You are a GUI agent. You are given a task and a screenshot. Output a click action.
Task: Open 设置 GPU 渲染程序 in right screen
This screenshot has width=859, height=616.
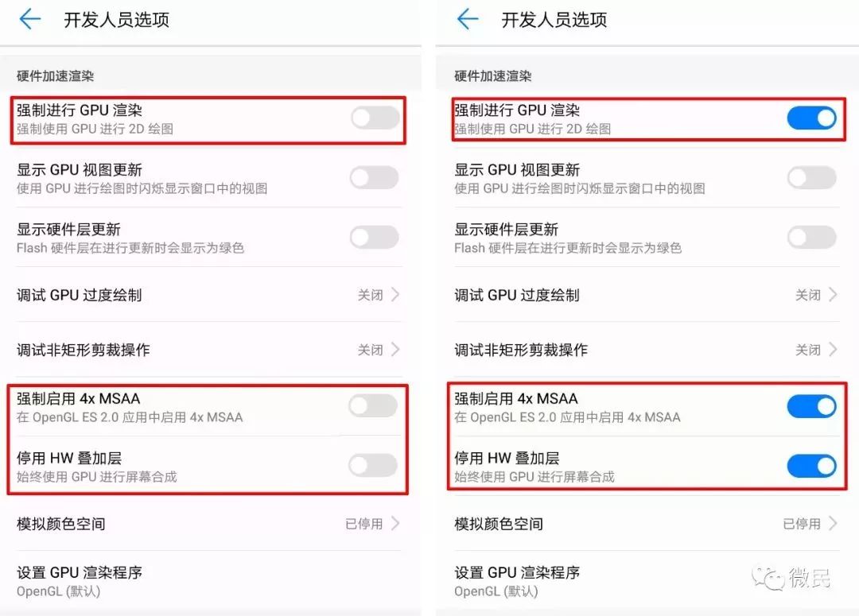[647, 581]
